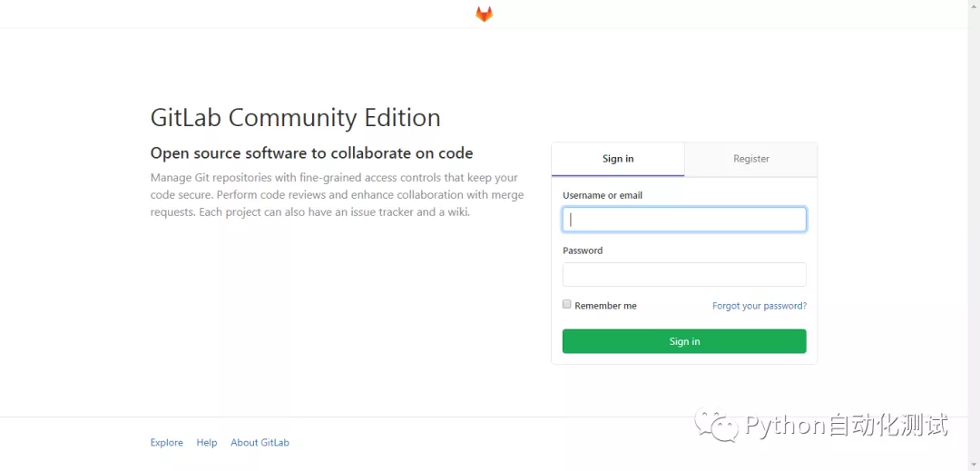The width and height of the screenshot is (980, 471).
Task: Switch to the Sign in tab
Action: pos(618,160)
